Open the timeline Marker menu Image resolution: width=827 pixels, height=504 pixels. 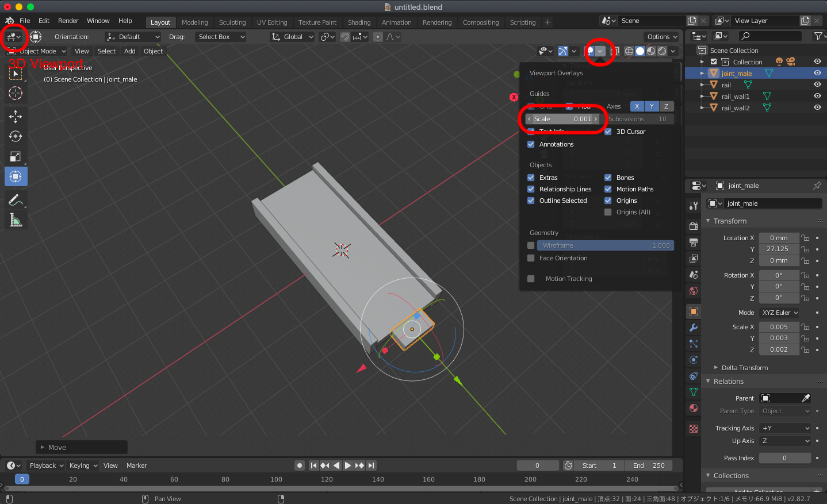[x=137, y=465]
